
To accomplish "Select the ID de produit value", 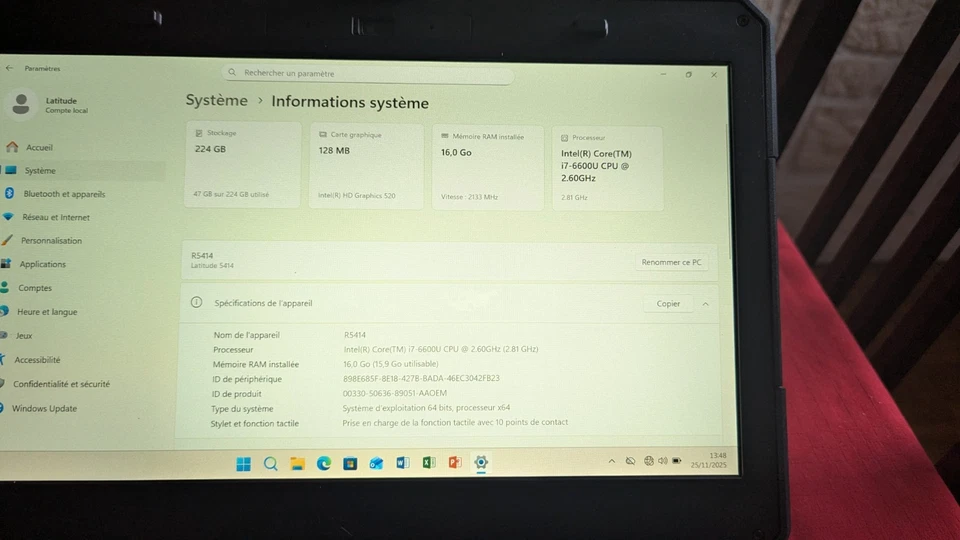I will pyautogui.click(x=395, y=393).
